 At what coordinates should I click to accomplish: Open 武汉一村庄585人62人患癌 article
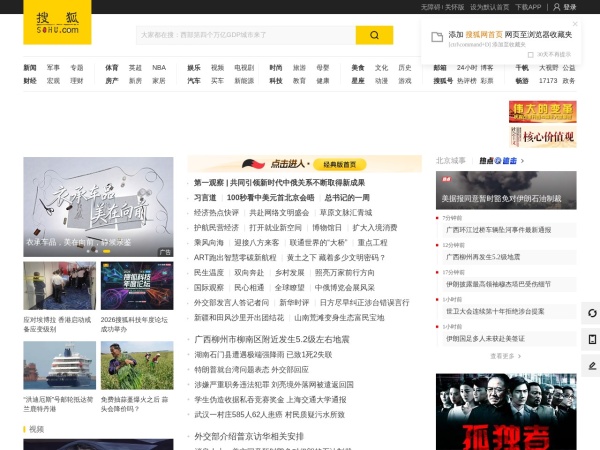(x=269, y=414)
